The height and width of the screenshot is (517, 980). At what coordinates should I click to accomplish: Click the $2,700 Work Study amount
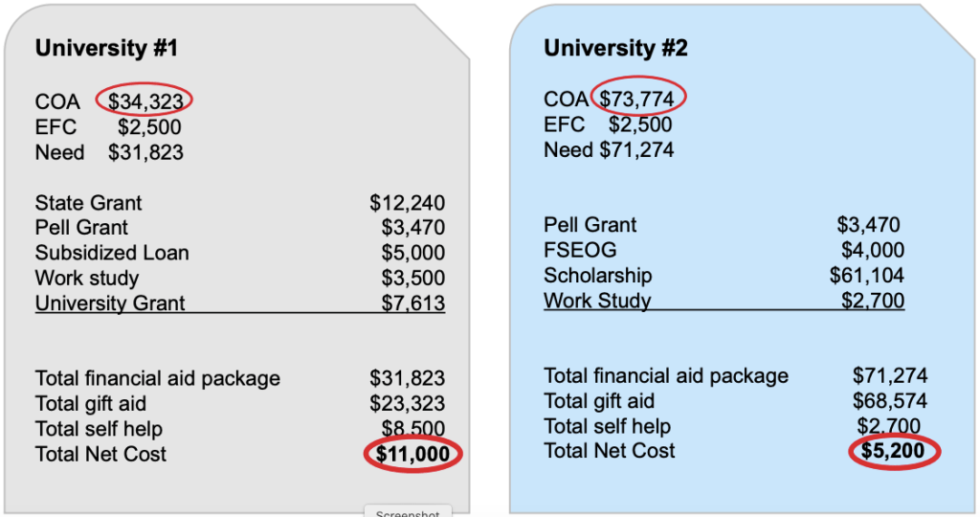873,301
